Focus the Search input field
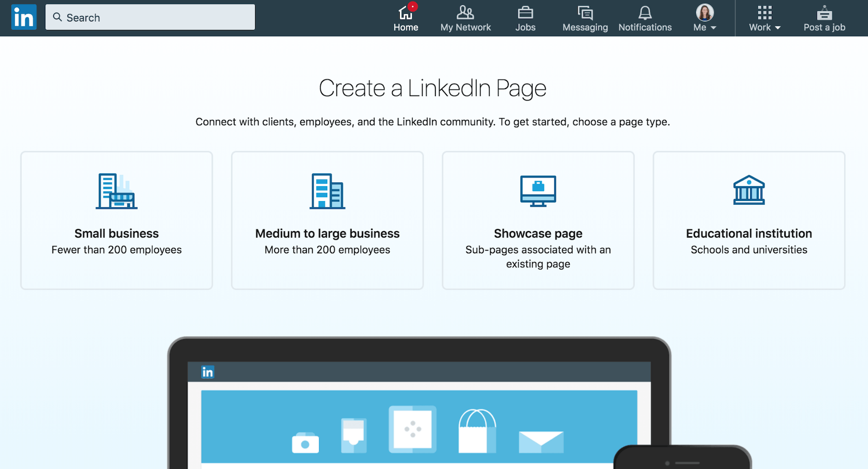Viewport: 868px width, 469px height. click(x=157, y=18)
